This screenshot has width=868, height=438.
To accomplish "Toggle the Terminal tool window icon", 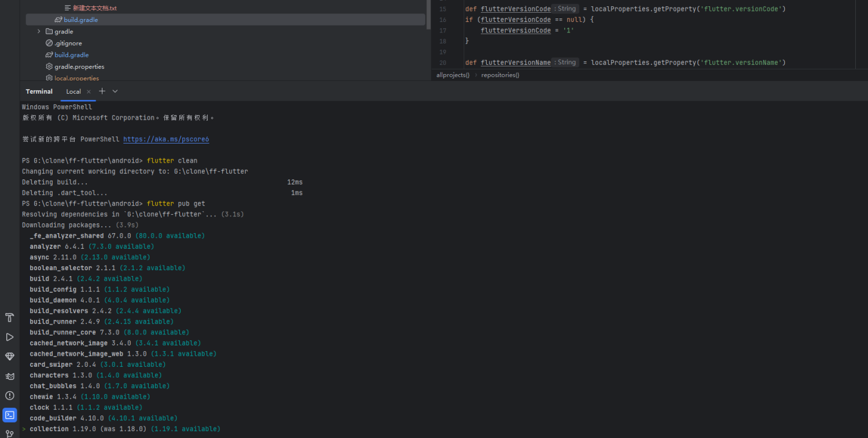I will tap(9, 415).
